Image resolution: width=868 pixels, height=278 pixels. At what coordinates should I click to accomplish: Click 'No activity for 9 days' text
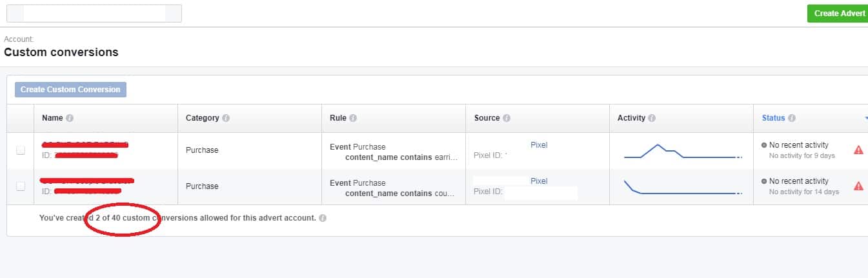pos(802,156)
